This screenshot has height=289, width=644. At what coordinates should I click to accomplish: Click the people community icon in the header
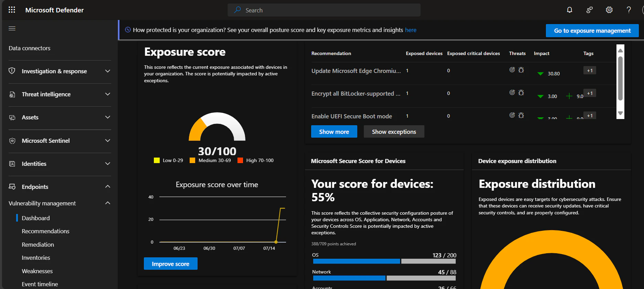590,10
